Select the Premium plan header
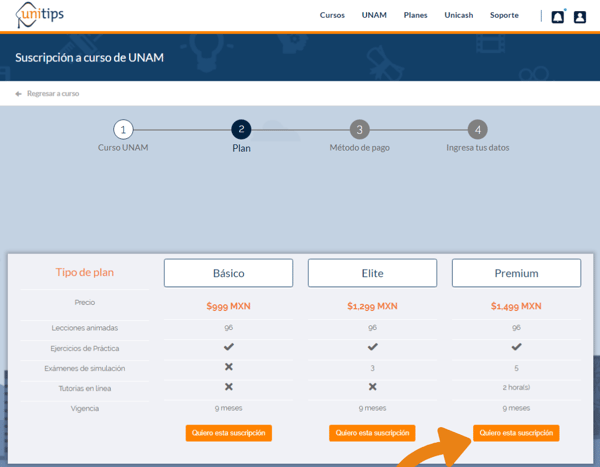 click(516, 273)
